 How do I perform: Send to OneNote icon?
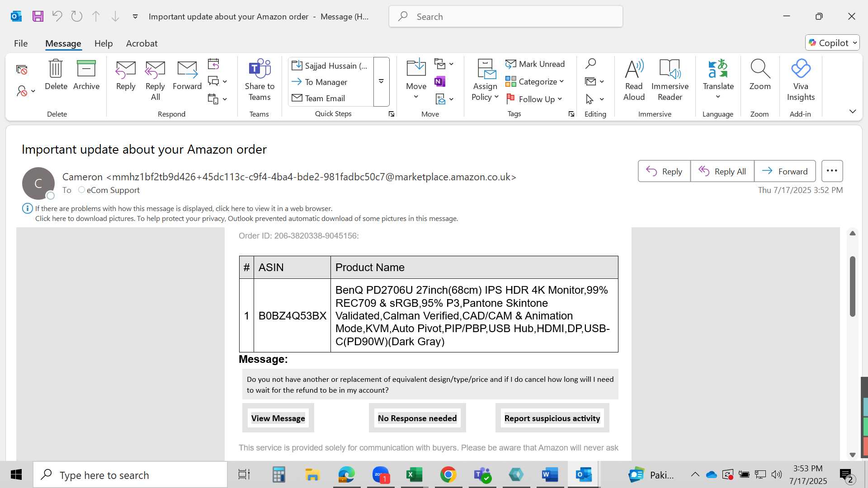point(440,81)
